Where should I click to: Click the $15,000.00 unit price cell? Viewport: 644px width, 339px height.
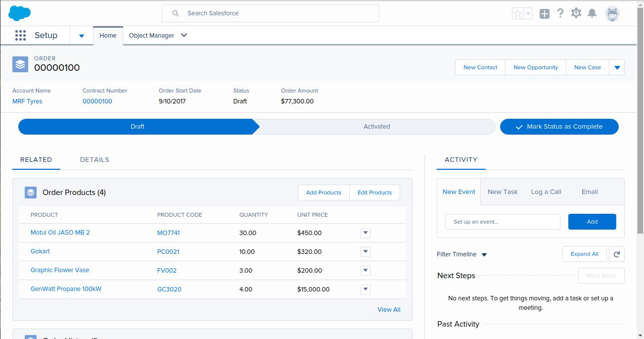tap(314, 290)
